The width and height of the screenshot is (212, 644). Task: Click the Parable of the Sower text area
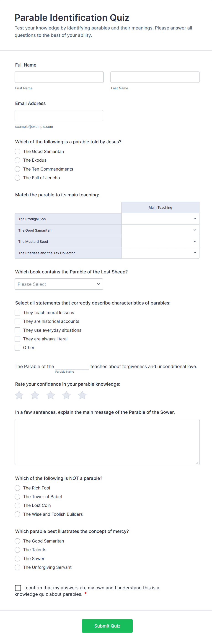(x=107, y=442)
